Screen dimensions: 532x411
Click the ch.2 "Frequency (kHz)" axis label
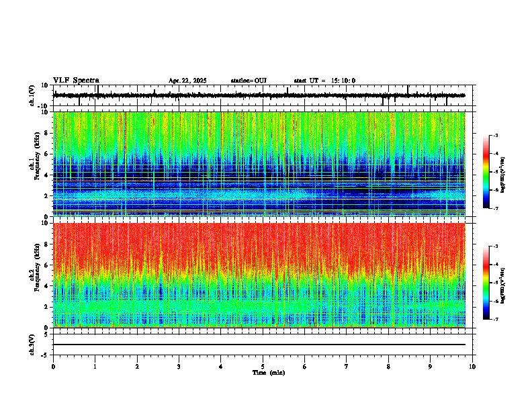[37, 267]
